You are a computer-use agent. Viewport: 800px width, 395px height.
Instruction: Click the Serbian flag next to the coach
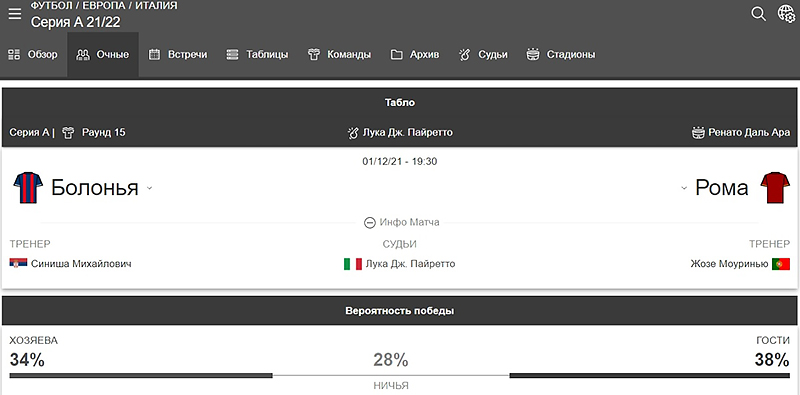coord(18,263)
